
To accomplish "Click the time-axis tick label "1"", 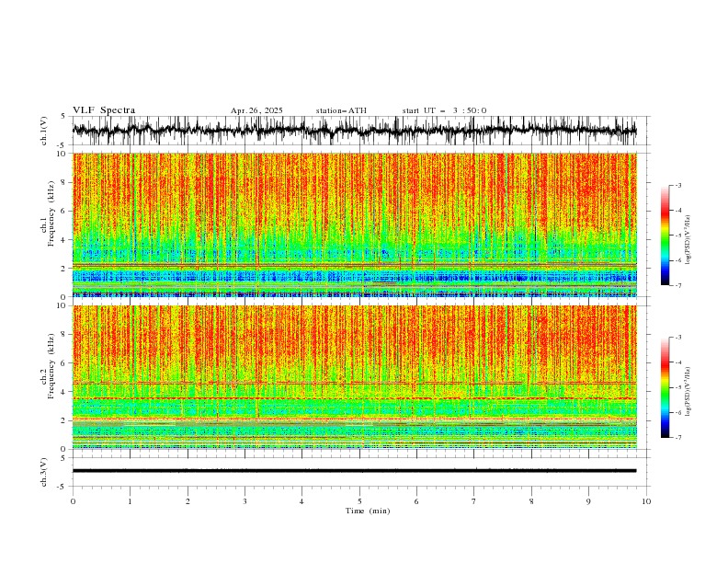I will (x=130, y=501).
